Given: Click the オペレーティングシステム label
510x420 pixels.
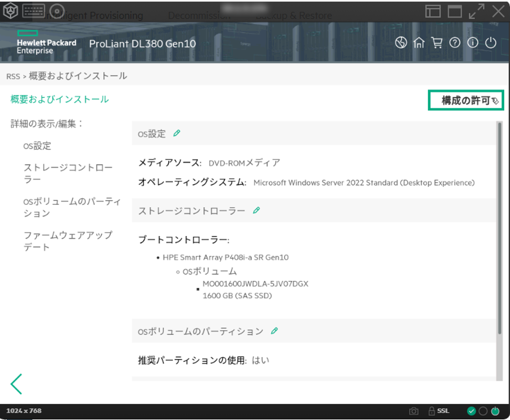Looking at the screenshot, I should 192,183.
